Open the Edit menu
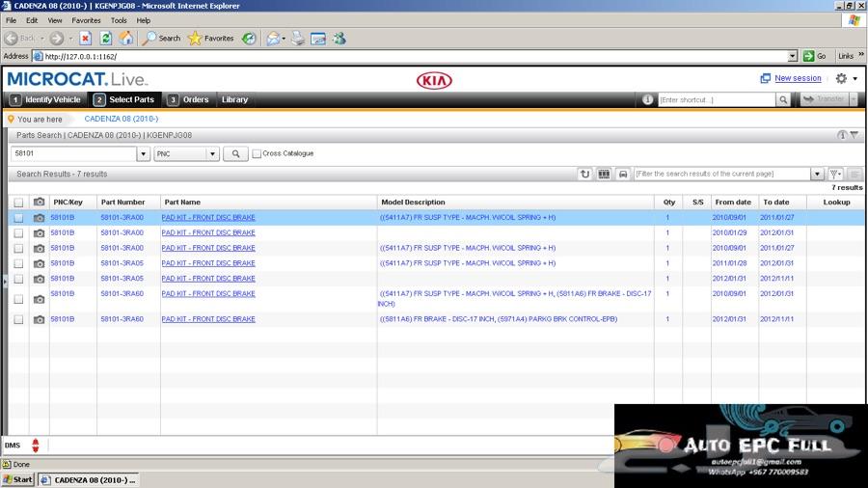 tap(32, 20)
